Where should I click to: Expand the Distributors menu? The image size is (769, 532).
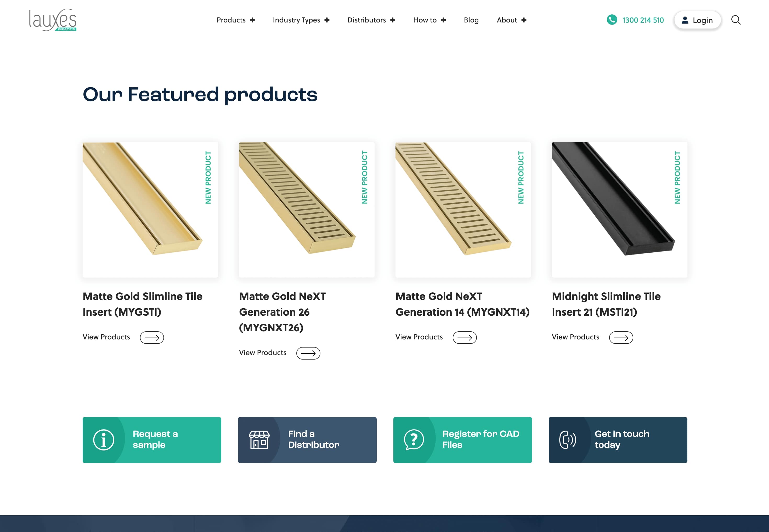(371, 20)
